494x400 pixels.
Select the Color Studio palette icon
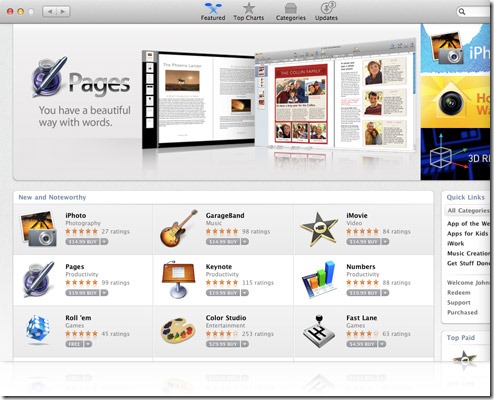(x=177, y=331)
